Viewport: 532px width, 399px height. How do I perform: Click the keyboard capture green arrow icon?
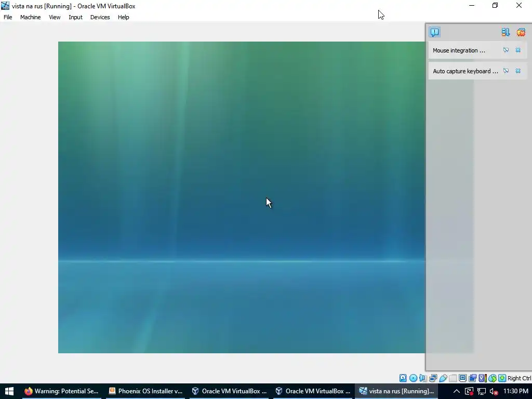pos(502,378)
